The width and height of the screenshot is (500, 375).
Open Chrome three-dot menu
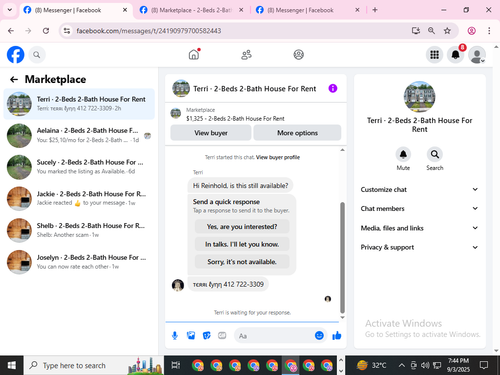489,31
